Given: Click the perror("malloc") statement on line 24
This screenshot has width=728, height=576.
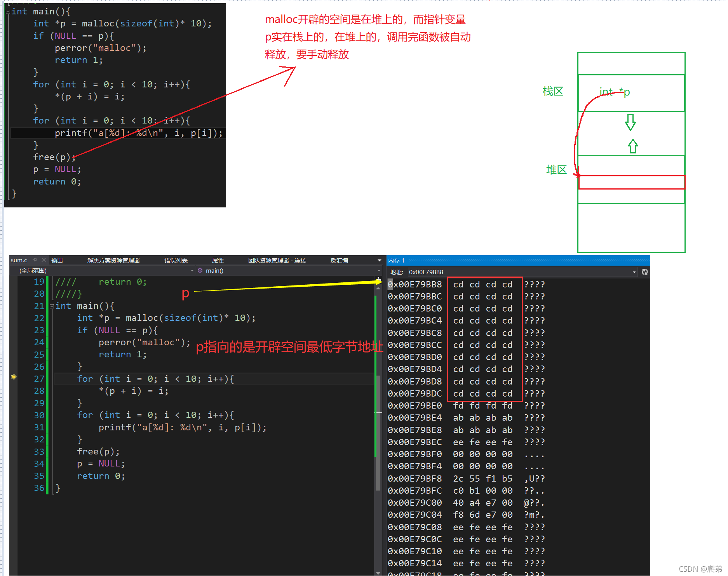Looking at the screenshot, I should (145, 342).
